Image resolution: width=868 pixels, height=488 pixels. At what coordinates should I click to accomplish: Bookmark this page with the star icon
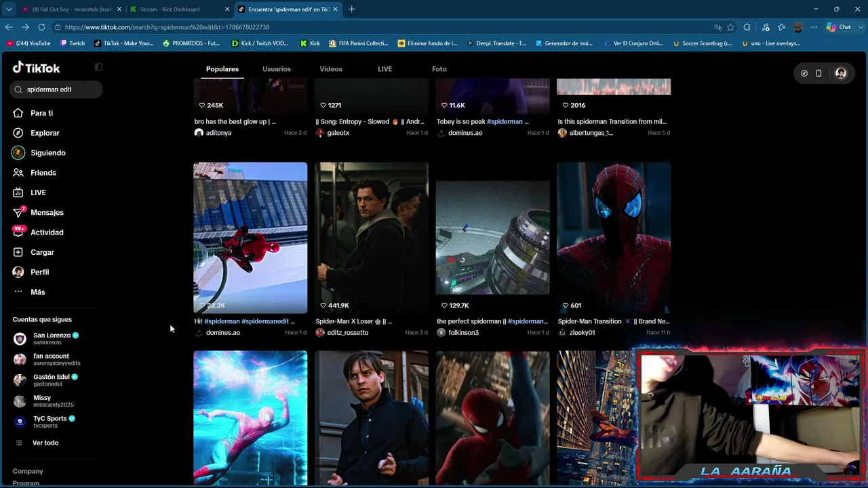[730, 27]
